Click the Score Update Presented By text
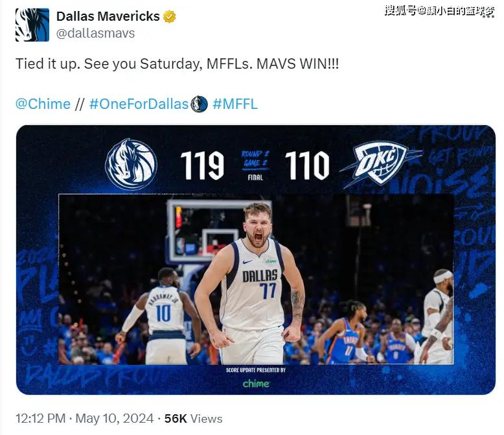The image size is (504, 435). pyautogui.click(x=256, y=370)
